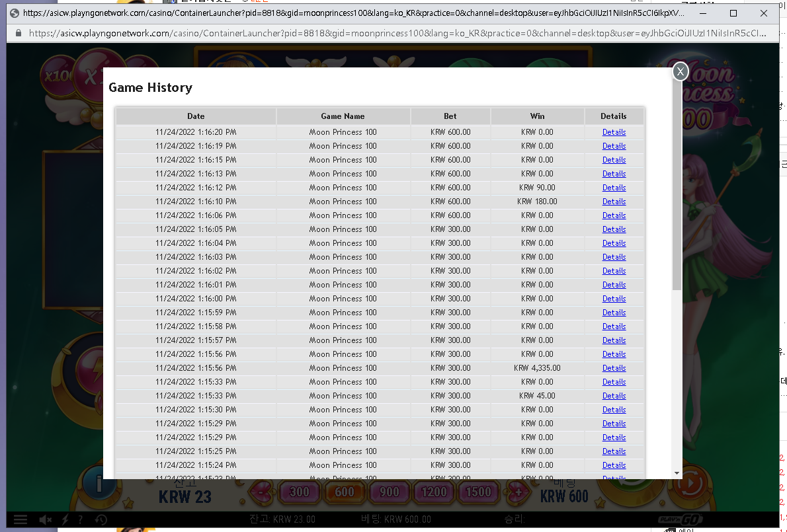Open Details for the 1:16:04 PM round
The image size is (787, 532).
(x=614, y=243)
